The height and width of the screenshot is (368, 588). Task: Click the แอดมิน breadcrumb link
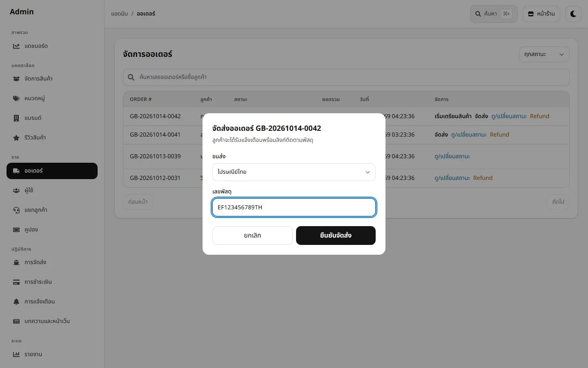119,14
